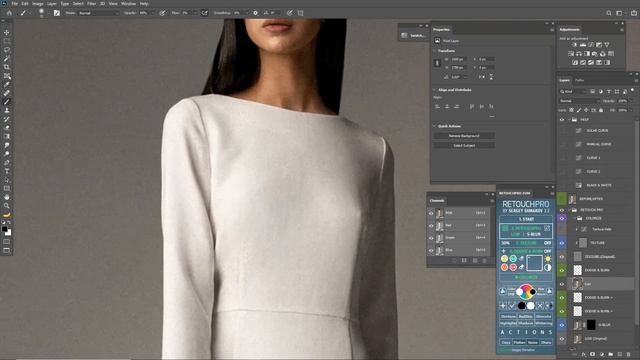Expand the Texture Help group arrow
Viewport: 640px width, 360px height.
tap(576, 229)
